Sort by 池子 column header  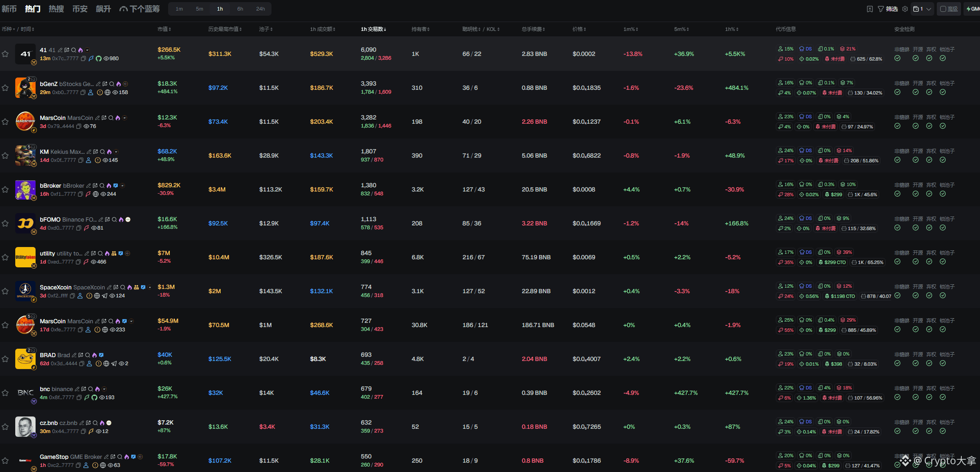click(266, 29)
